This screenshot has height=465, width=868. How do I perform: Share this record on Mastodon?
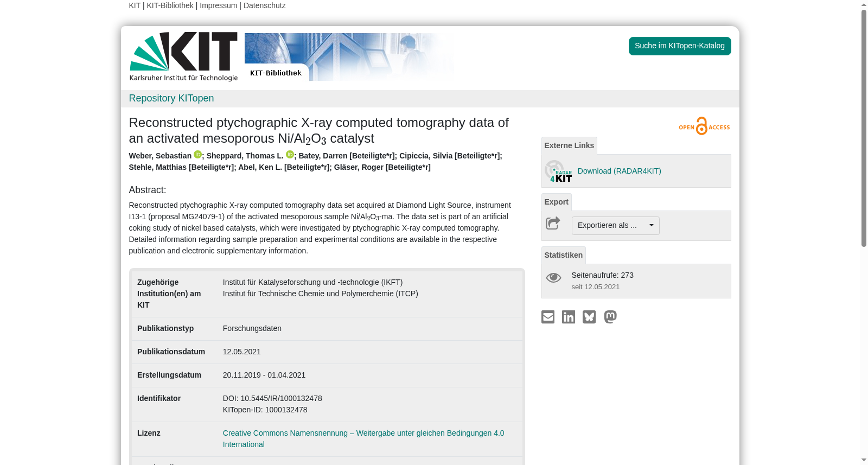pos(610,317)
